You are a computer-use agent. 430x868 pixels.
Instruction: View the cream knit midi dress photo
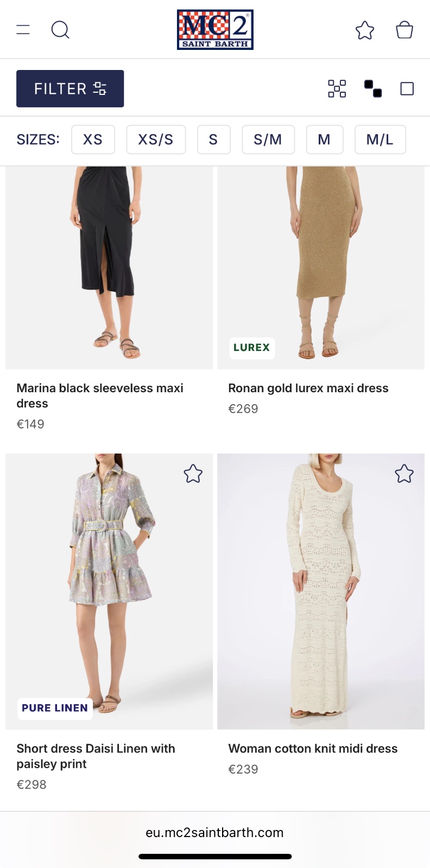point(320,591)
